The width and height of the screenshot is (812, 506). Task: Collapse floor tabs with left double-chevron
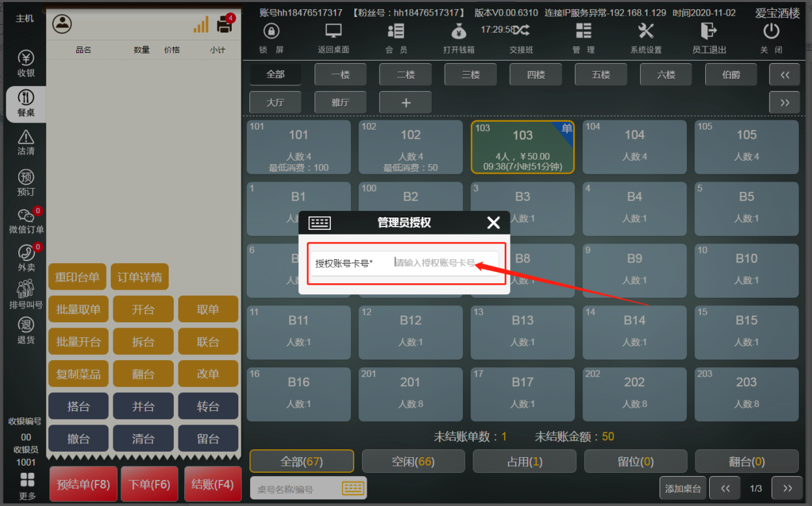(785, 75)
